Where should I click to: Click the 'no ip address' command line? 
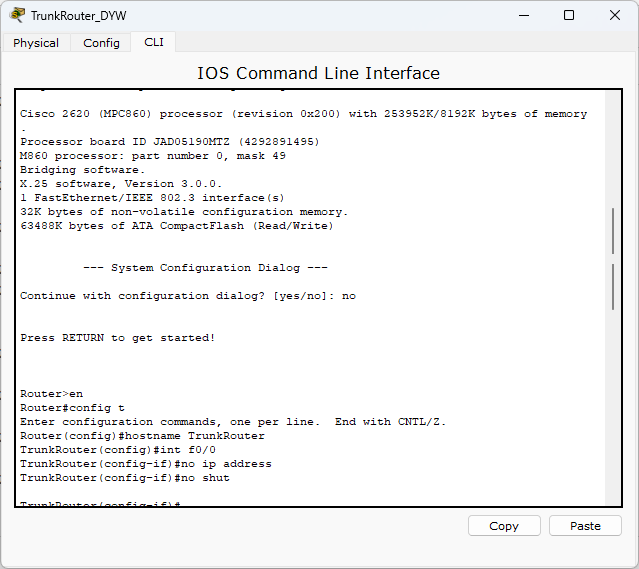(145, 464)
